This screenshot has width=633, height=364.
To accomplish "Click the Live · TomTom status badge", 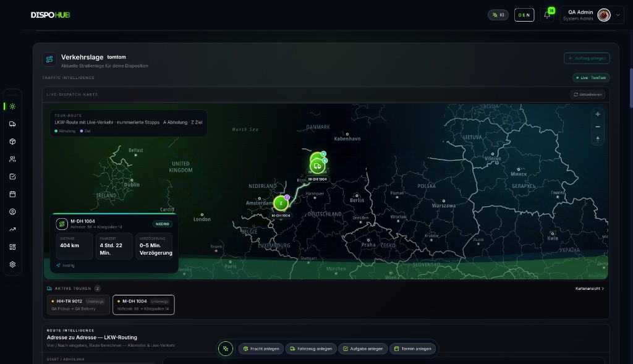I will click(591, 77).
